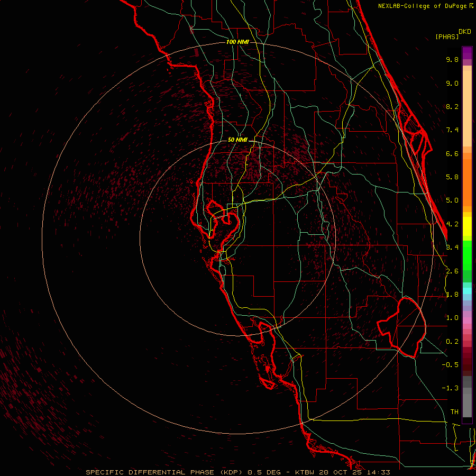Viewport: 476px width, 476px height.
Task: Click the 5.8 scale value
Action: [452, 177]
